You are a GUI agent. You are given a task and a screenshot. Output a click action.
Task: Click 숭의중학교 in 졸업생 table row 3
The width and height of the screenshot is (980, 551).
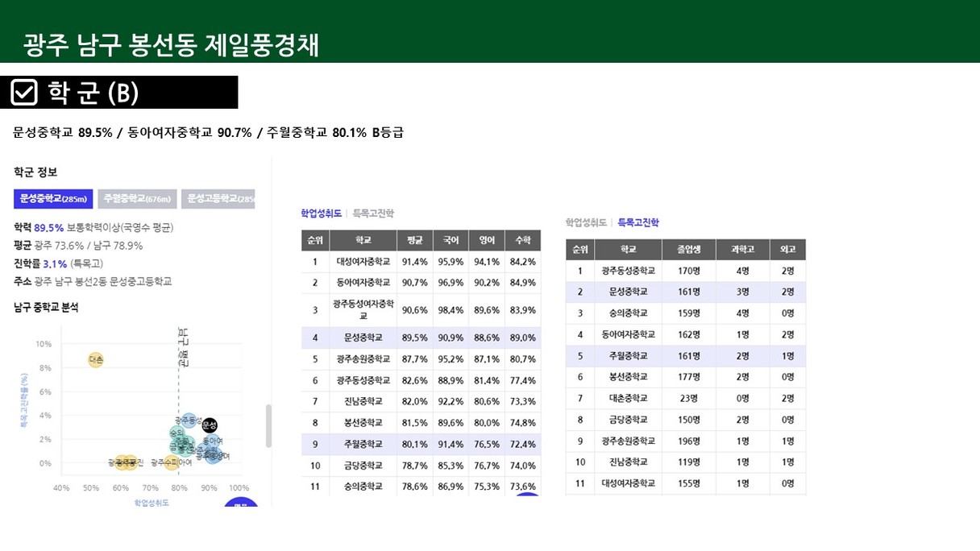[628, 313]
